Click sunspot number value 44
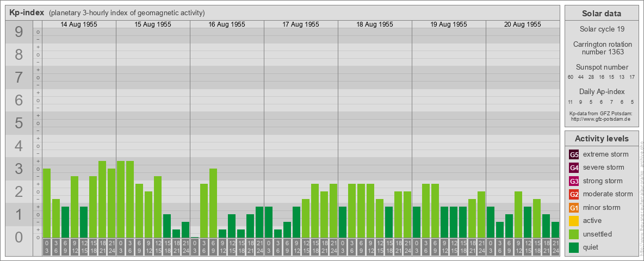 pyautogui.click(x=581, y=77)
